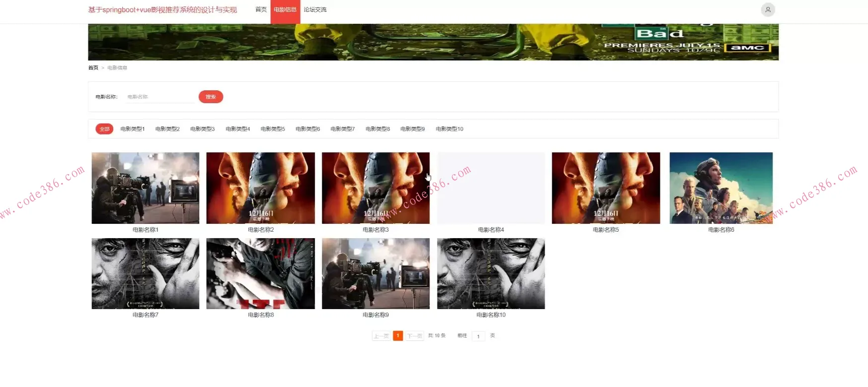The height and width of the screenshot is (387, 868).
Task: Click the red 搜索 search button
Action: [211, 97]
